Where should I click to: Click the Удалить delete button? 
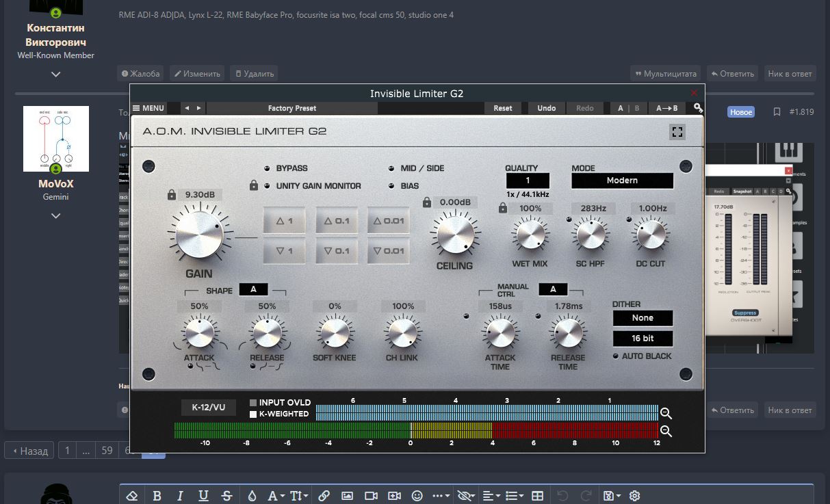[254, 73]
